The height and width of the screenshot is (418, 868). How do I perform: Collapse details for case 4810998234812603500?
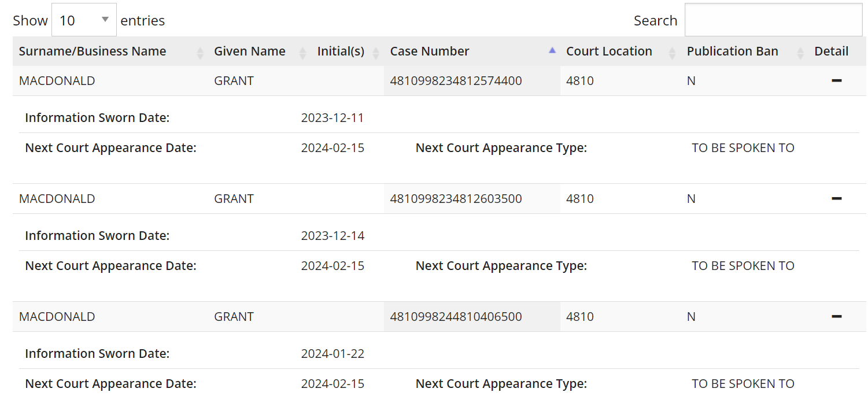pyautogui.click(x=836, y=199)
